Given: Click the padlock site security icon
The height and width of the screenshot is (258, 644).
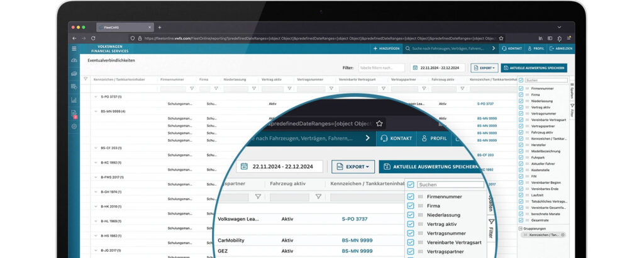Looking at the screenshot, I should click(140, 38).
